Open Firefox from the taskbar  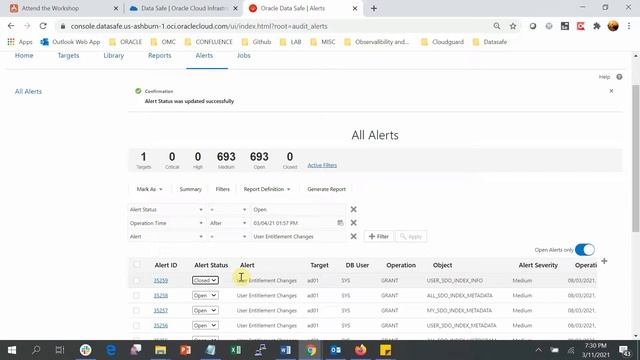click(x=360, y=350)
